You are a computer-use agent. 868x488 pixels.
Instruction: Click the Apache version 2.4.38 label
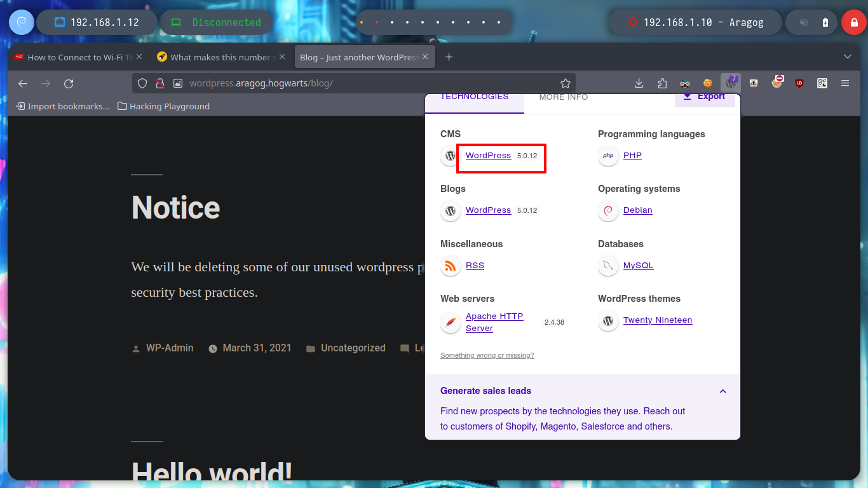[554, 322]
